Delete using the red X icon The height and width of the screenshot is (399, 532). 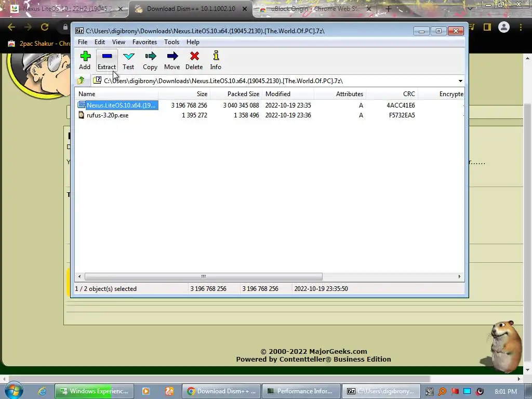[x=194, y=60]
